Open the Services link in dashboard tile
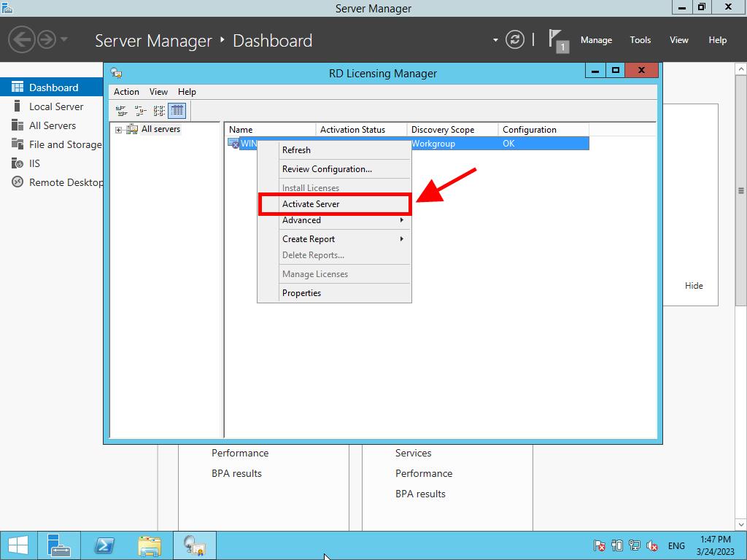The height and width of the screenshot is (560, 747). (413, 453)
